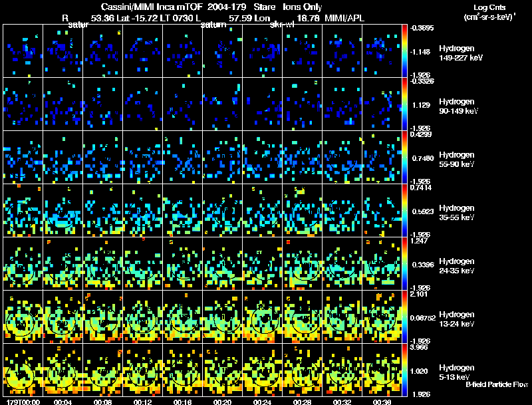
Task: Open the 24-35 keV panel at 00:28
Action: (303, 263)
